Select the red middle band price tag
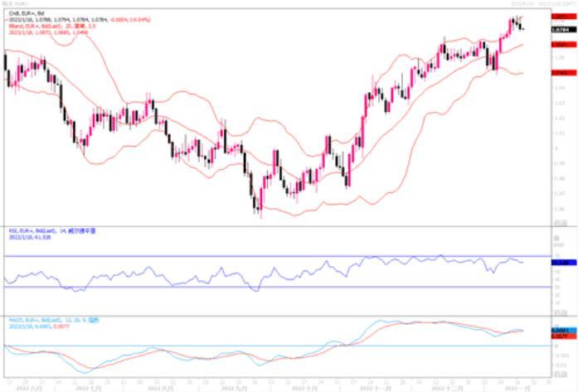This screenshot has width=578, height=392. (561, 44)
